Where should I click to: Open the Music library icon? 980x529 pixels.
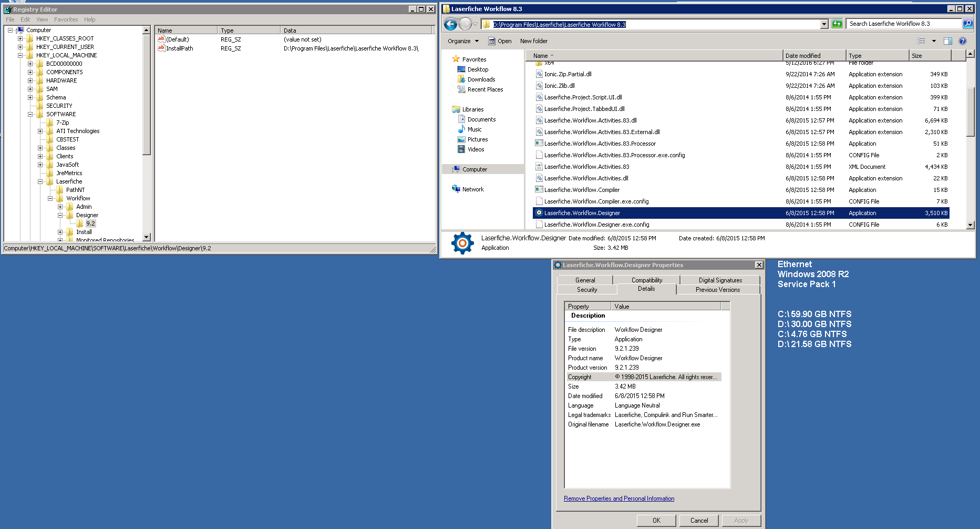click(461, 129)
